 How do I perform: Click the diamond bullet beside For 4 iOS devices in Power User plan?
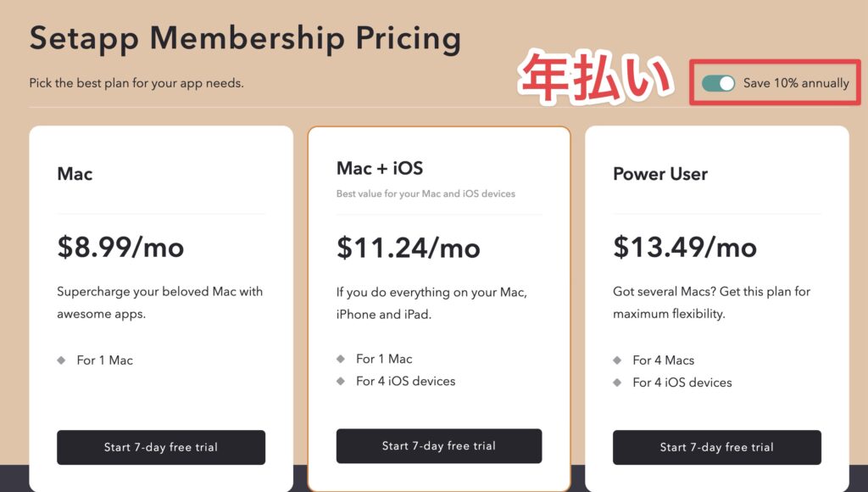(x=617, y=383)
